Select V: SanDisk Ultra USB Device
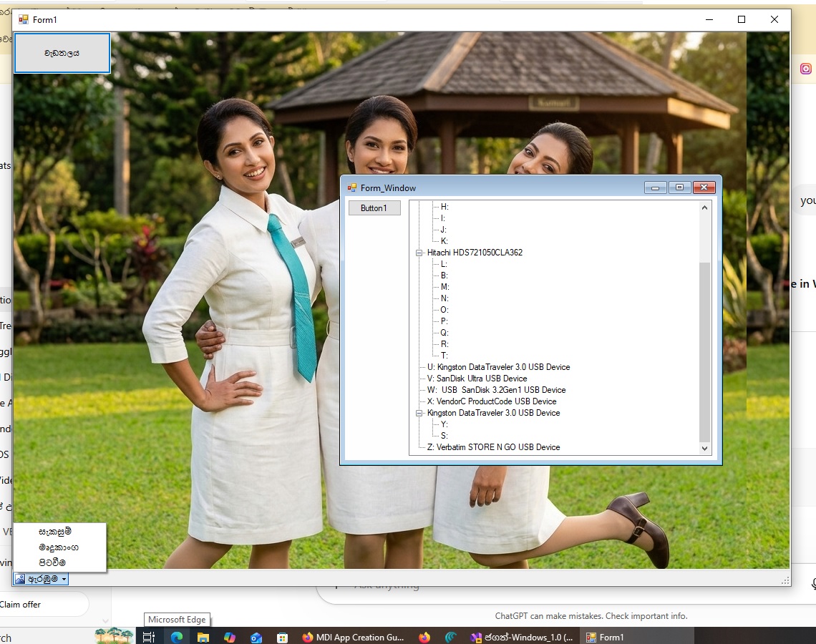 [x=477, y=379]
